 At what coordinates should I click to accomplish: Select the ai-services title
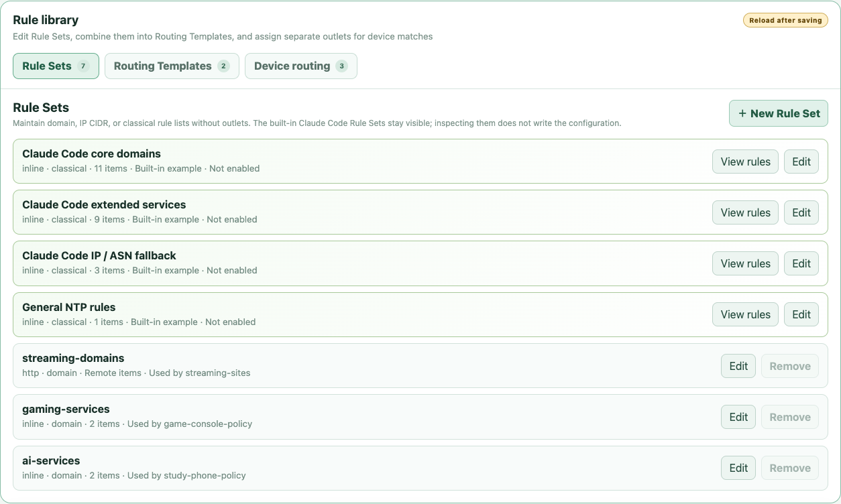[x=51, y=460]
